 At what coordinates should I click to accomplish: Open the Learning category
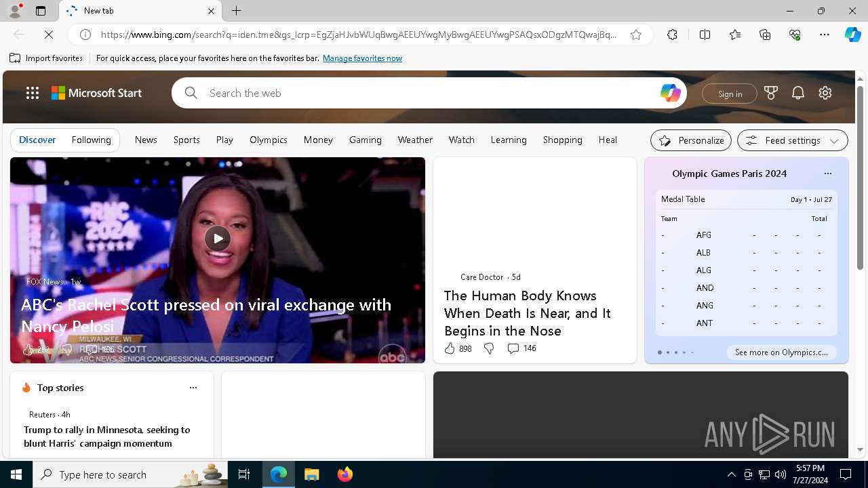point(509,140)
